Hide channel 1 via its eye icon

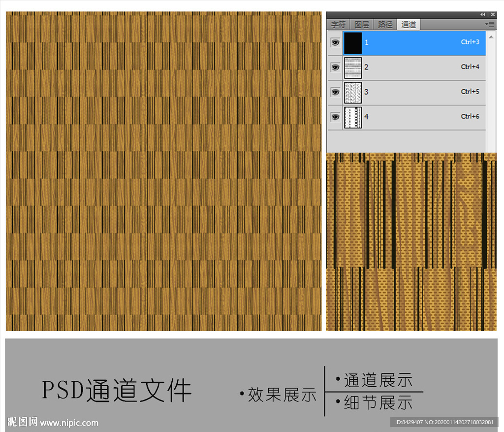(x=335, y=42)
